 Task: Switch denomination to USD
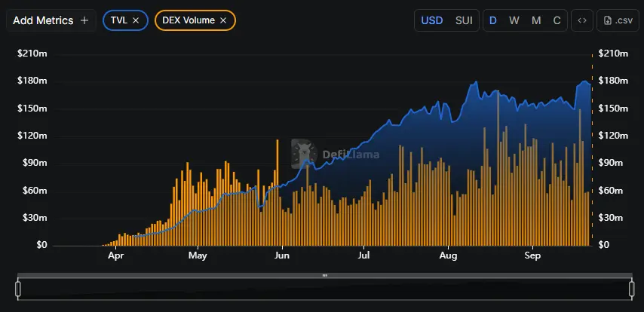[432, 20]
